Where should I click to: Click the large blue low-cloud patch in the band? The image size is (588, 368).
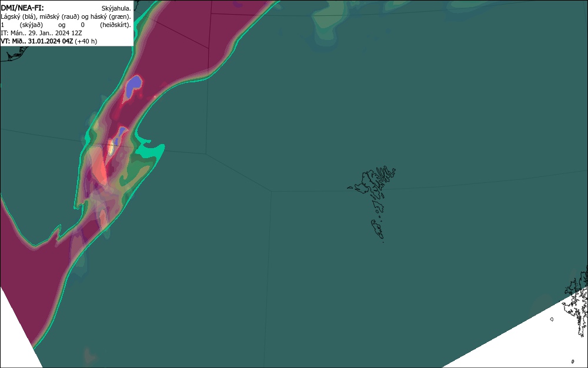pos(133,86)
